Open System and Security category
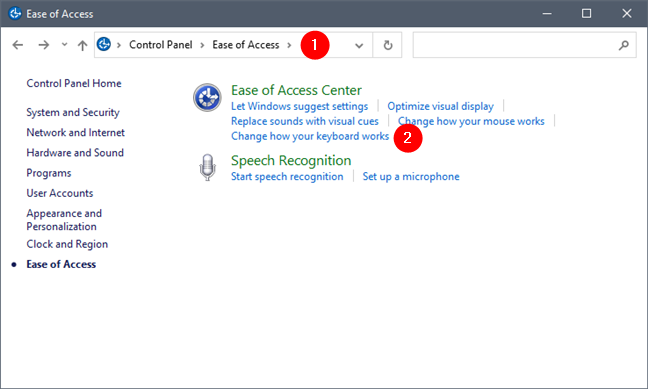The height and width of the screenshot is (389, 648). 73,112
